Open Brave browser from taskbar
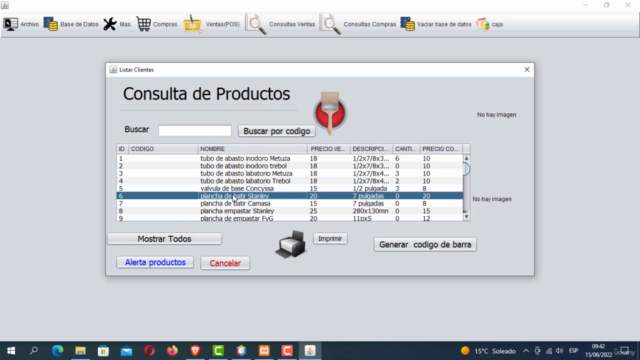The height and width of the screenshot is (360, 640). point(195,351)
